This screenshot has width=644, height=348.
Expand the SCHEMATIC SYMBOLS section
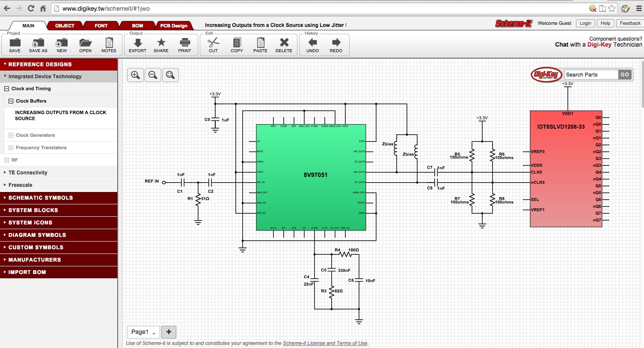tap(59, 198)
